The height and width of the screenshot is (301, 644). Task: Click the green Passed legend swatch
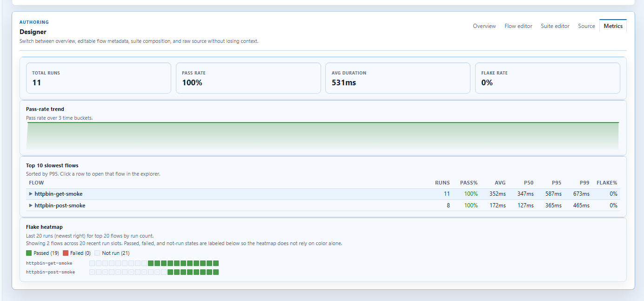click(29, 253)
